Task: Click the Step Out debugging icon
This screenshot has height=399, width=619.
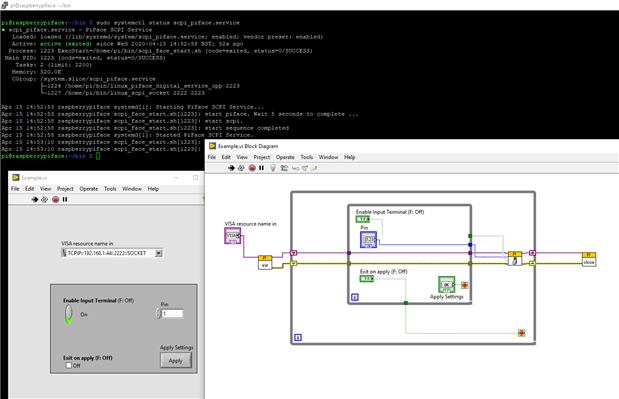Action: [314, 168]
